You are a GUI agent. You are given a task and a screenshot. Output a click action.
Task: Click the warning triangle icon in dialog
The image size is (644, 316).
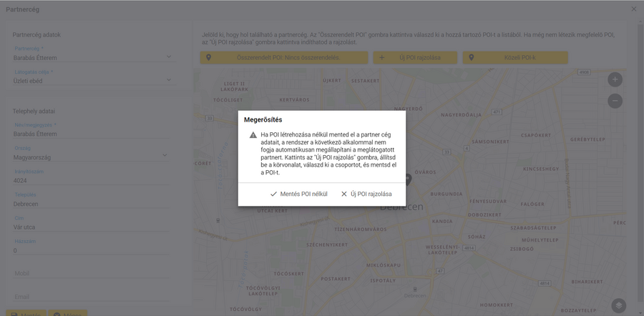[x=253, y=135]
